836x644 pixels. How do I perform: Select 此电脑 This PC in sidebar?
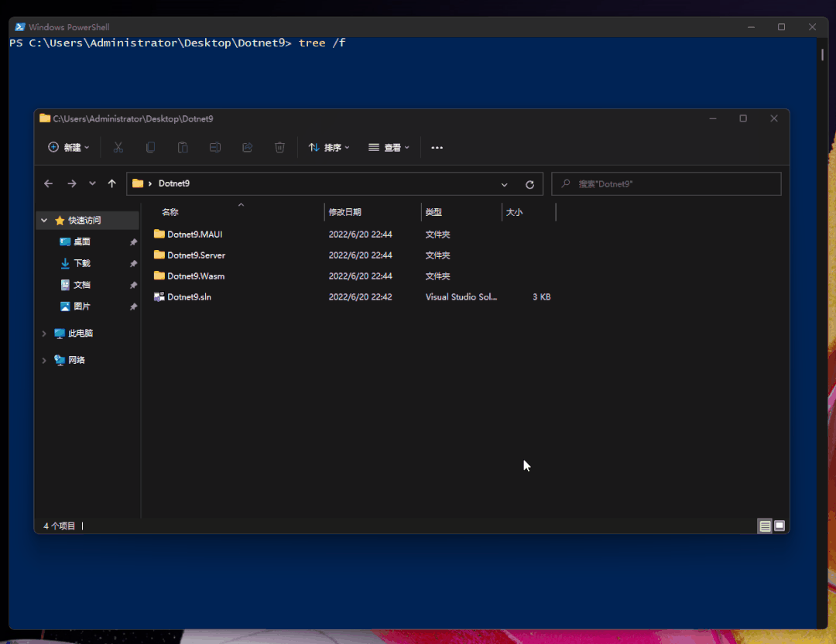[81, 333]
